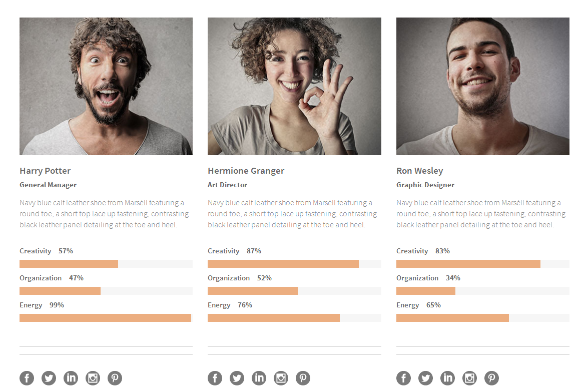Open Ron Wesley's LinkedIn icon
Screen dimensions: 586x392
447,378
